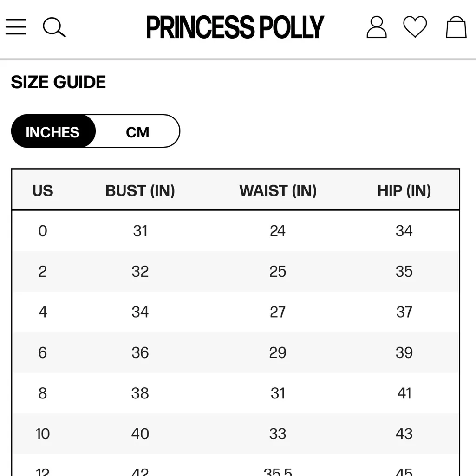Click the BUST (IN) column header

pyautogui.click(x=140, y=191)
